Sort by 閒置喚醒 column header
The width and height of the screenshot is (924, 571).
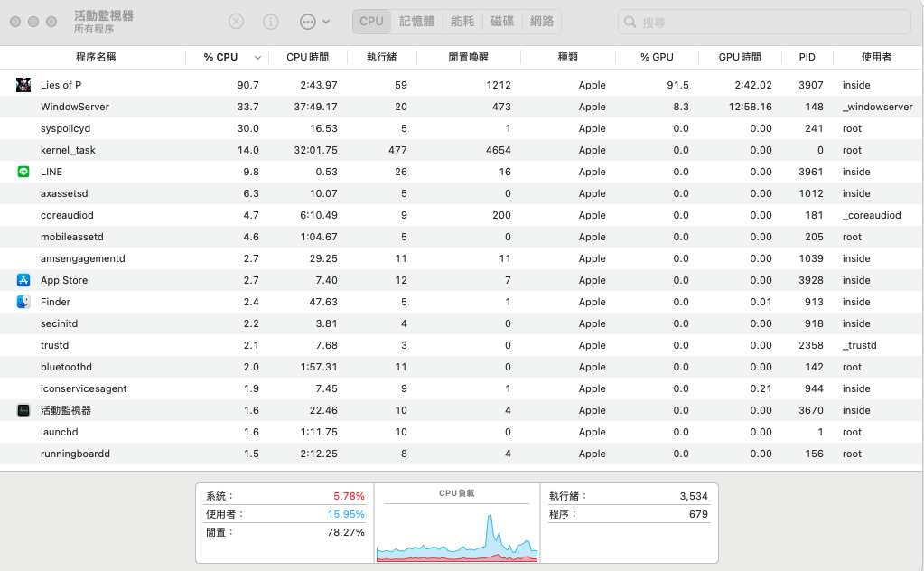pyautogui.click(x=469, y=57)
